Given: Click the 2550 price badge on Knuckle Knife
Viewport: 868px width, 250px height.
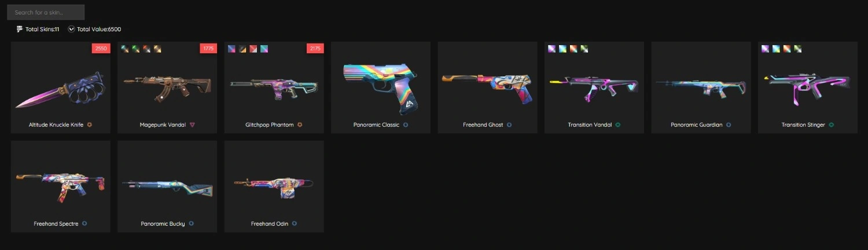Looking at the screenshot, I should [101, 49].
